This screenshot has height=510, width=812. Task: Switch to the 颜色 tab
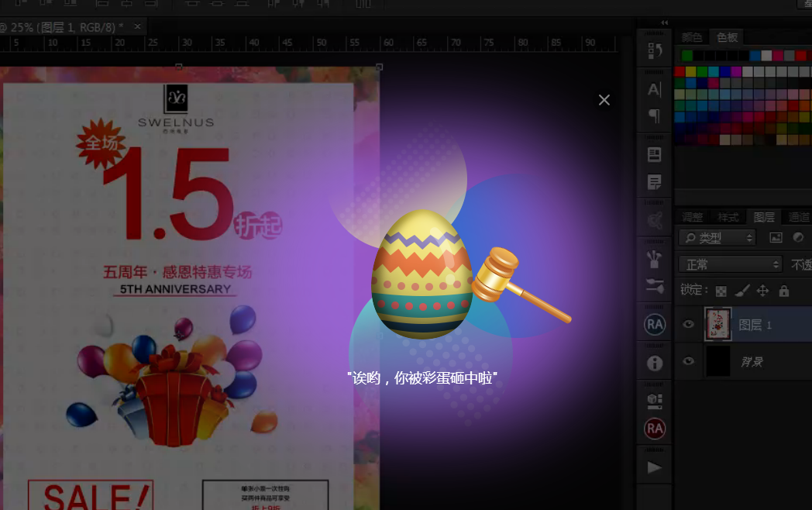pyautogui.click(x=692, y=37)
